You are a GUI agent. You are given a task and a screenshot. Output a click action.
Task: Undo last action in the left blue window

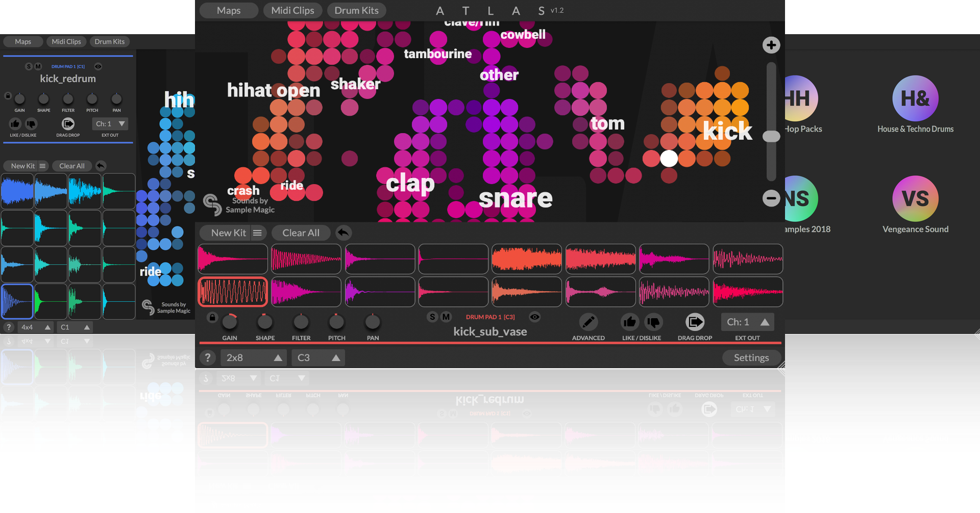pos(101,166)
